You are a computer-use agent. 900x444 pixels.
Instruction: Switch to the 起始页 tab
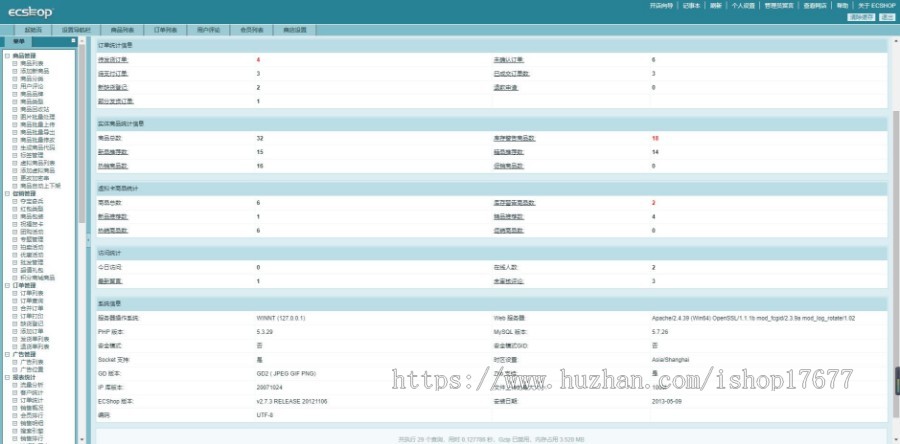[33, 30]
